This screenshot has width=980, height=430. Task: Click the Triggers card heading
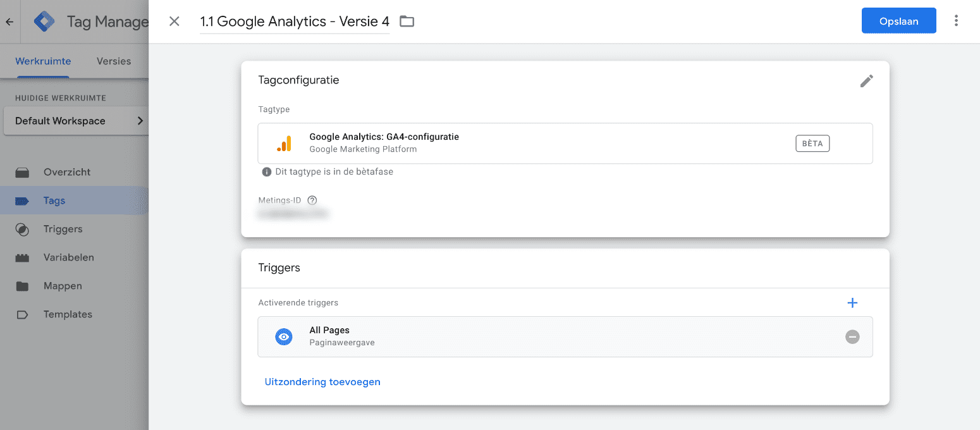click(279, 268)
